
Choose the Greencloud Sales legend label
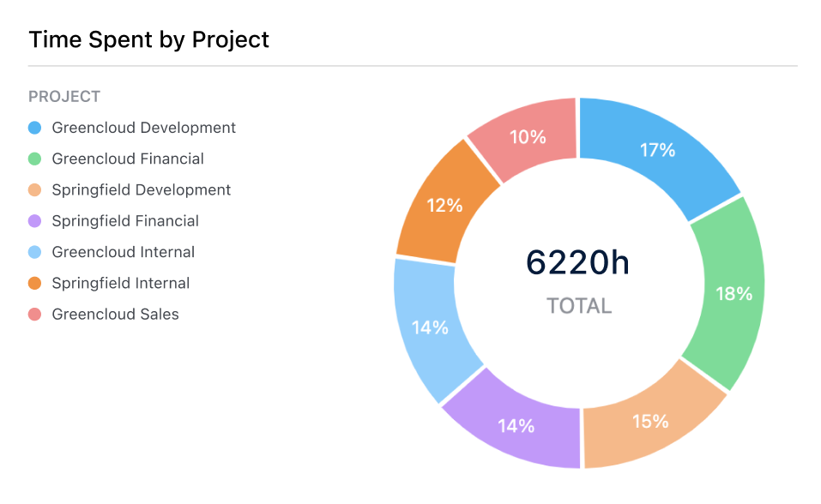pos(115,315)
